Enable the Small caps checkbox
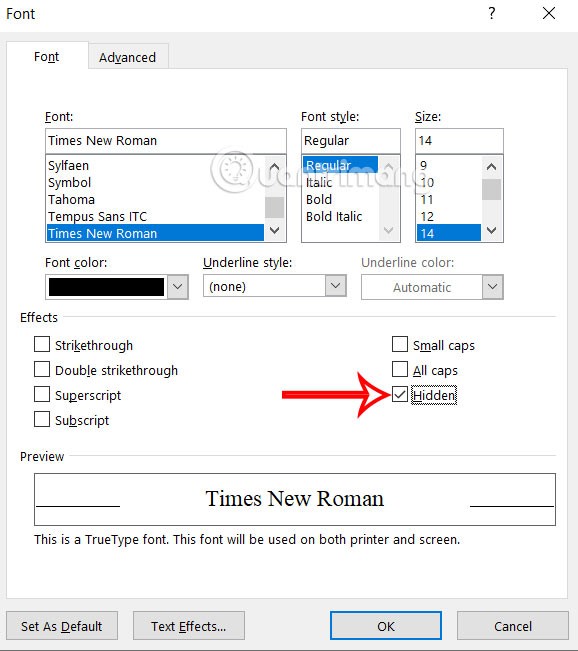 (400, 344)
